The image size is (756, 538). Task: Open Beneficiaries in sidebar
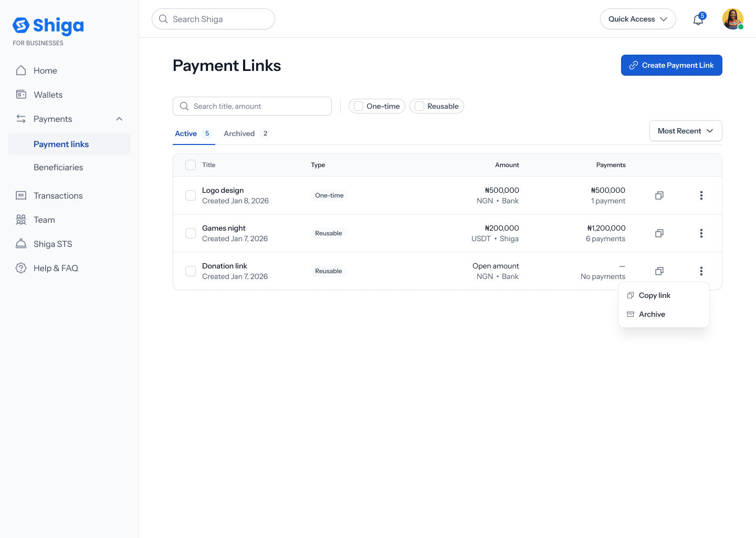coord(58,167)
